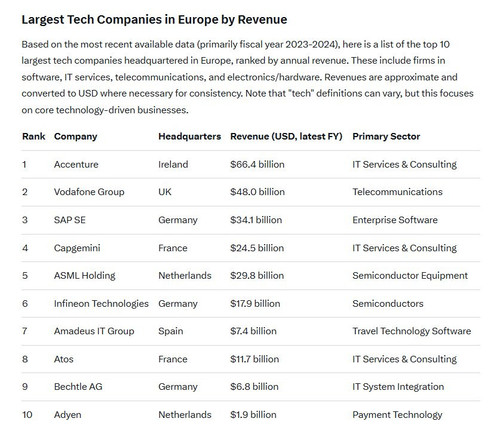This screenshot has height=432, width=500.
Task: Select the Company column header
Action: point(76,136)
